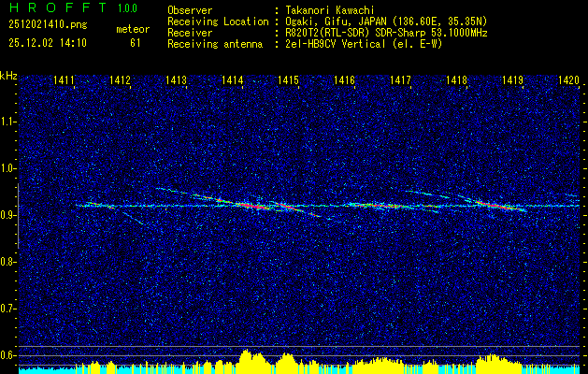The image size is (588, 374).
Task: Click the Receiving antenna label
Action: tap(215, 44)
